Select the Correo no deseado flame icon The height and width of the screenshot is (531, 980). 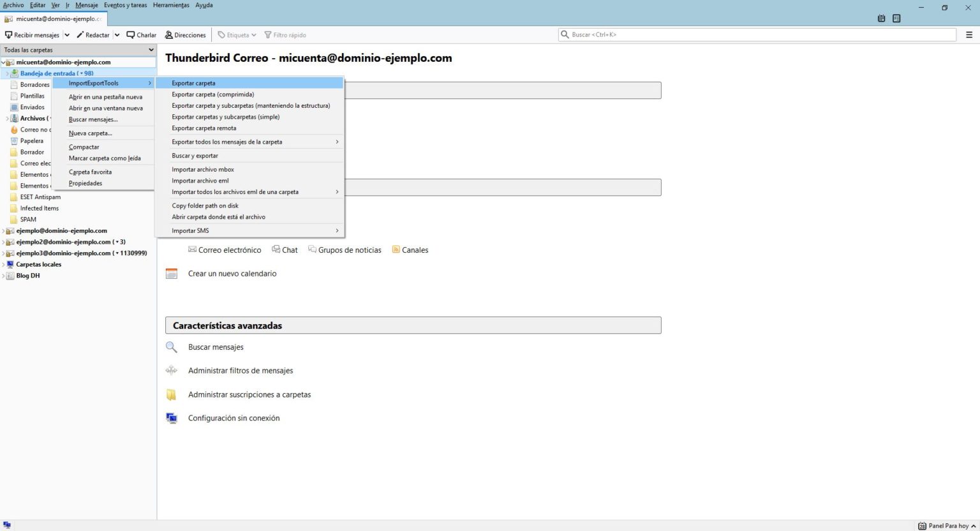pyautogui.click(x=14, y=130)
